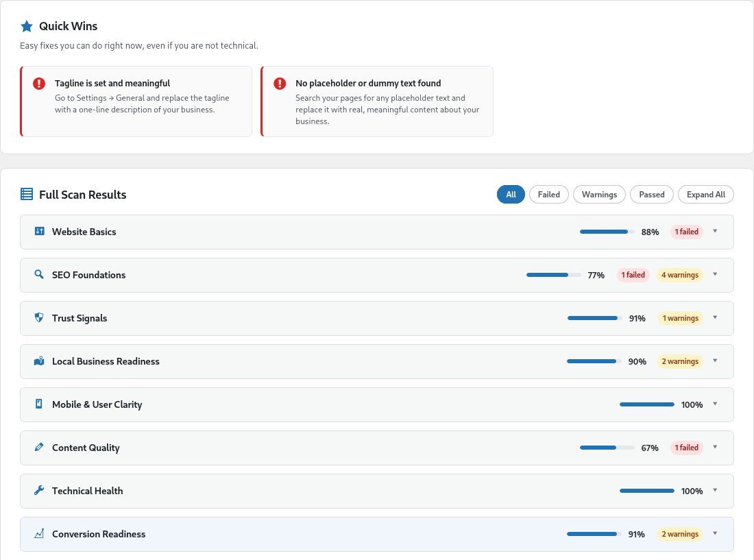Image resolution: width=754 pixels, height=560 pixels.
Task: Expand SEO Foundations with its arrow
Action: coord(715,274)
